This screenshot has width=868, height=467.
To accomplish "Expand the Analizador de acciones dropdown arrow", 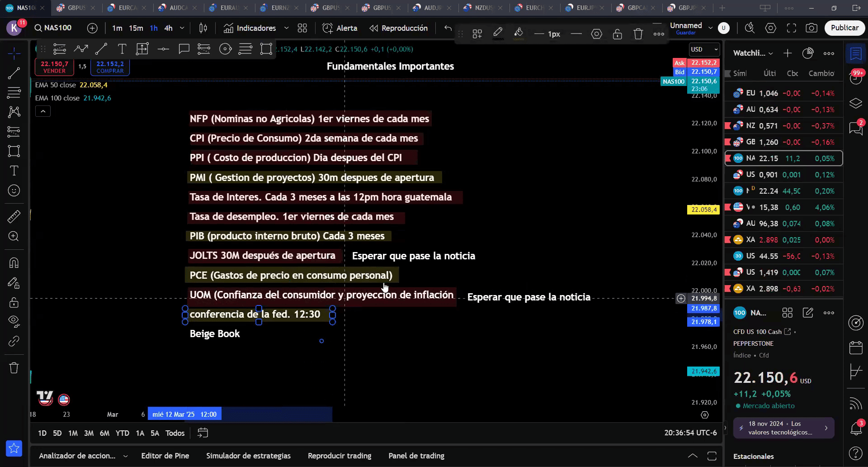I will (x=126, y=456).
